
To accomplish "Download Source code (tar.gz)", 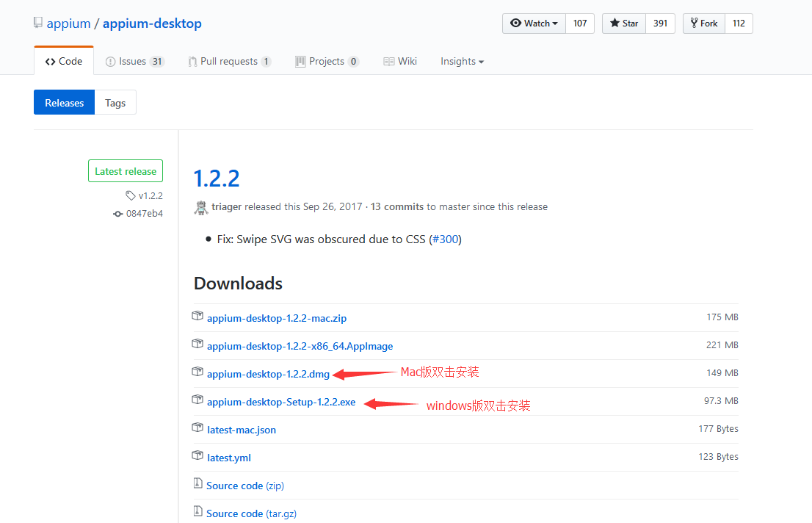I will pos(251,513).
